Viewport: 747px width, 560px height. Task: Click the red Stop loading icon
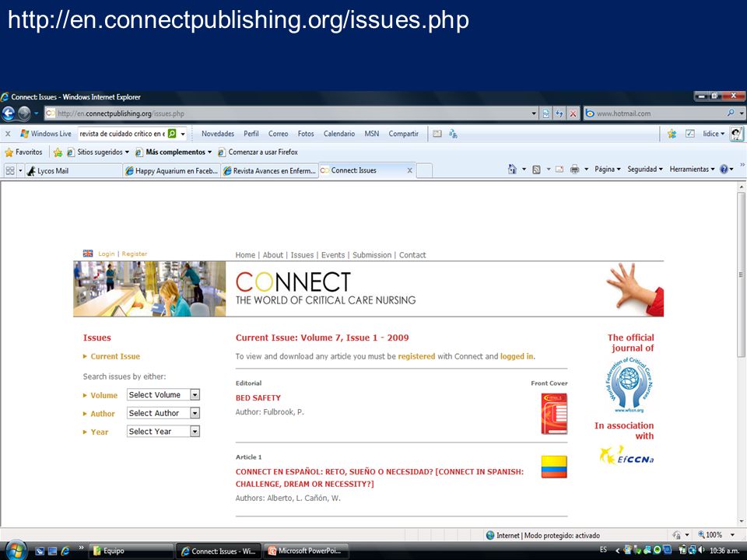[573, 114]
